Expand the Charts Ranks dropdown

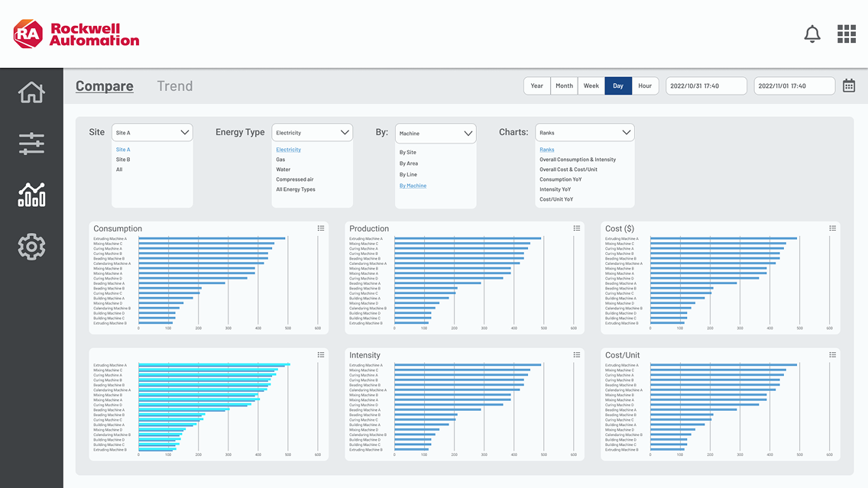coord(585,133)
